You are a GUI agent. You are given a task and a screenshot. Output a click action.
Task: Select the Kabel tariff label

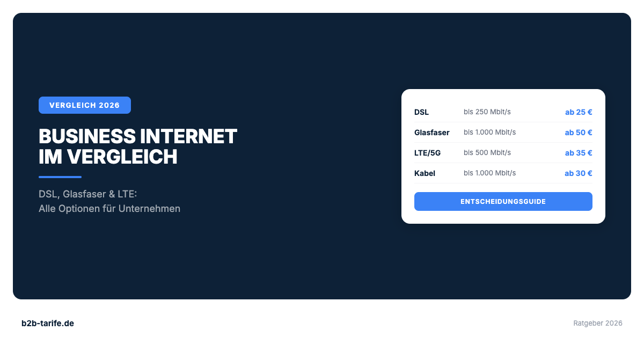(x=425, y=173)
